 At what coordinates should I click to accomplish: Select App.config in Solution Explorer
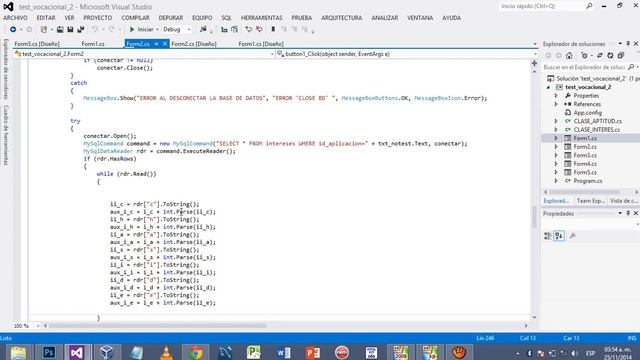587,113
